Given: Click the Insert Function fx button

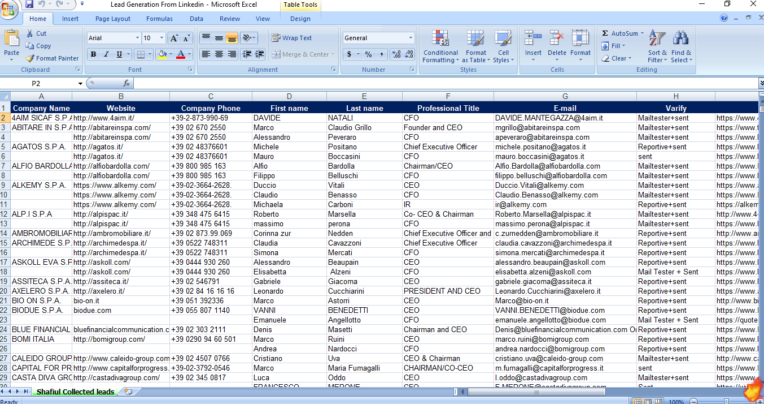Looking at the screenshot, I should pyautogui.click(x=127, y=83).
